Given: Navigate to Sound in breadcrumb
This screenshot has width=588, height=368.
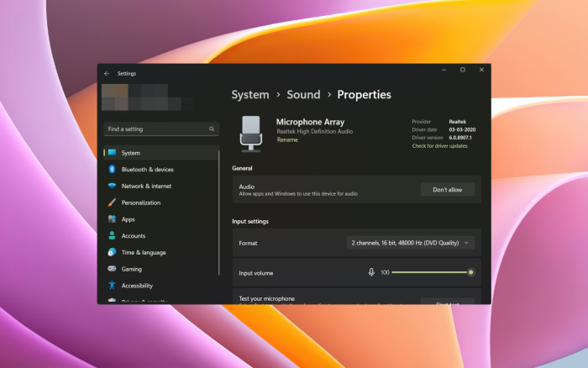Looking at the screenshot, I should tap(303, 95).
